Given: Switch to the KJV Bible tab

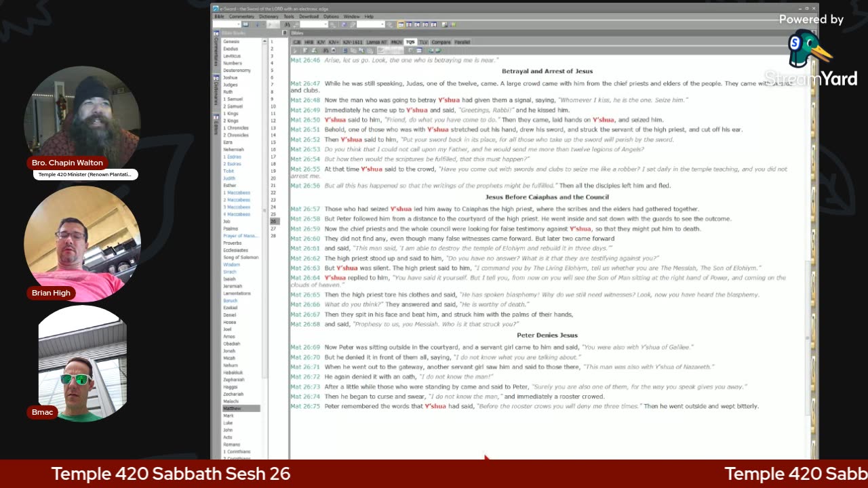Looking at the screenshot, I should pos(321,42).
